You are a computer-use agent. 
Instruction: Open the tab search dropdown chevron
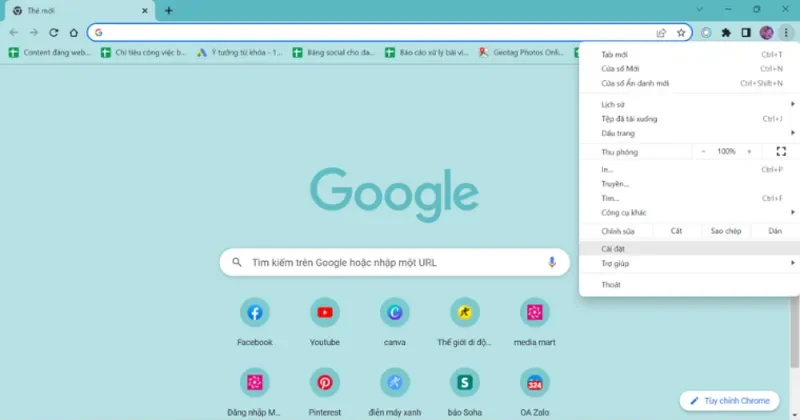coord(699,9)
